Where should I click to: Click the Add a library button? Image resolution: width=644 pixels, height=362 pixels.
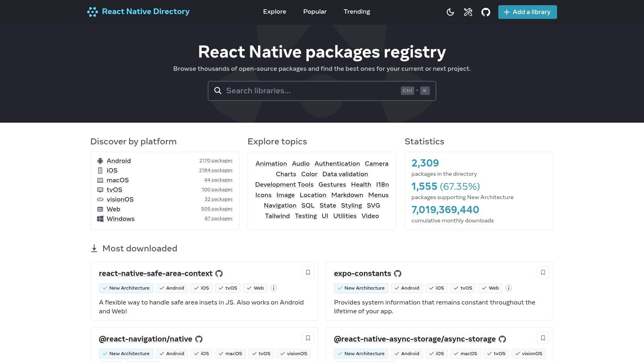(x=527, y=12)
